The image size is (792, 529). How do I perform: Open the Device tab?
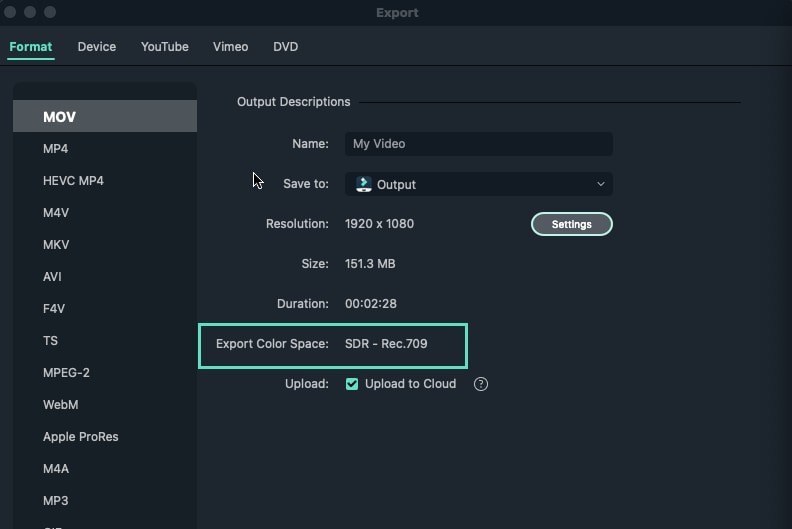coord(97,47)
